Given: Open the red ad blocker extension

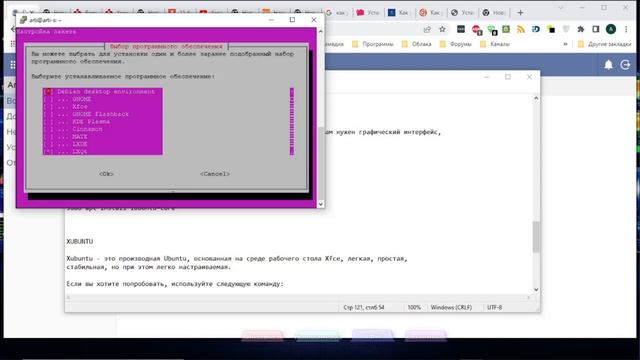Looking at the screenshot, I should click(x=476, y=29).
